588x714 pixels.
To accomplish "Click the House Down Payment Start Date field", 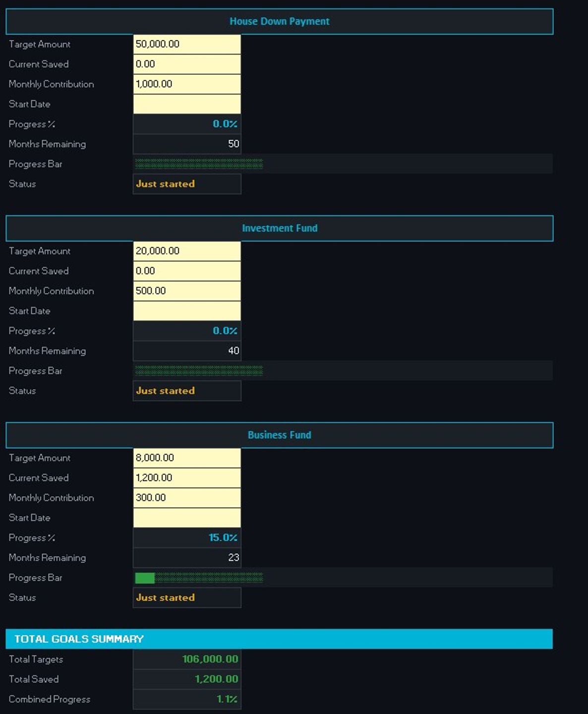I will pos(187,104).
